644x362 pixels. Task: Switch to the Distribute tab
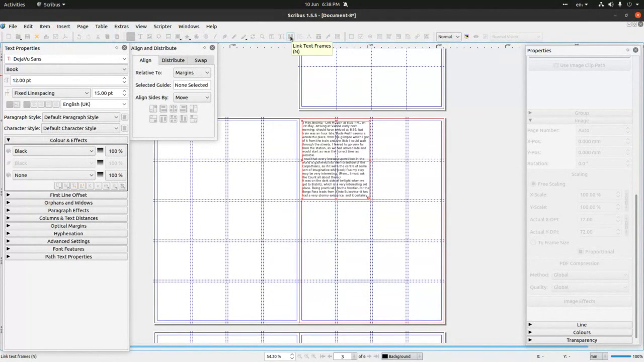click(173, 60)
